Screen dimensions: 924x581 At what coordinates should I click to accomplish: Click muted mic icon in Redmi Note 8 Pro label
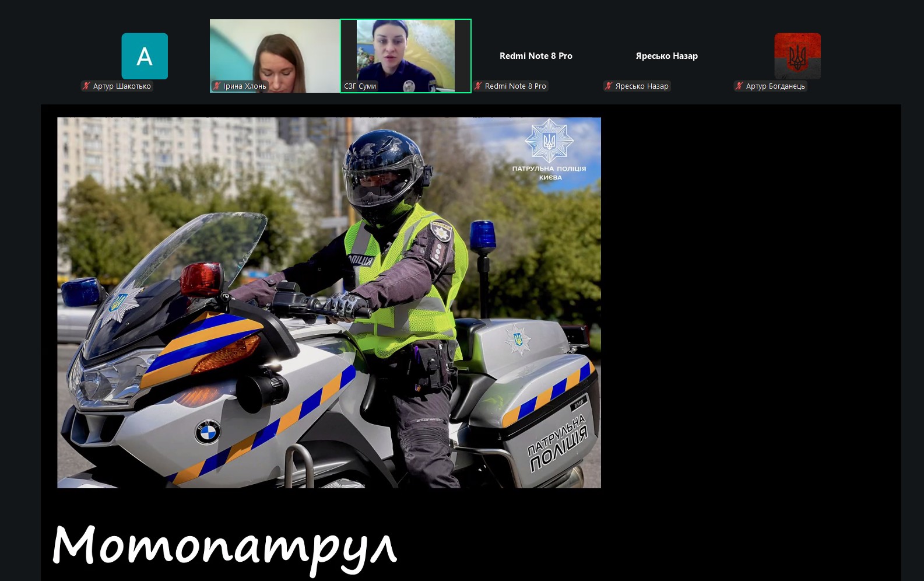click(478, 86)
